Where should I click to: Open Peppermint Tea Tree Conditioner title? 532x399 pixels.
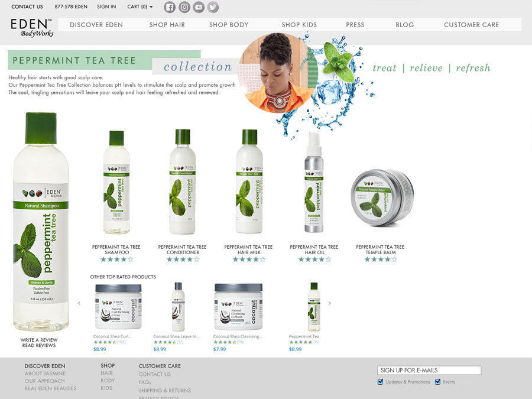point(183,249)
